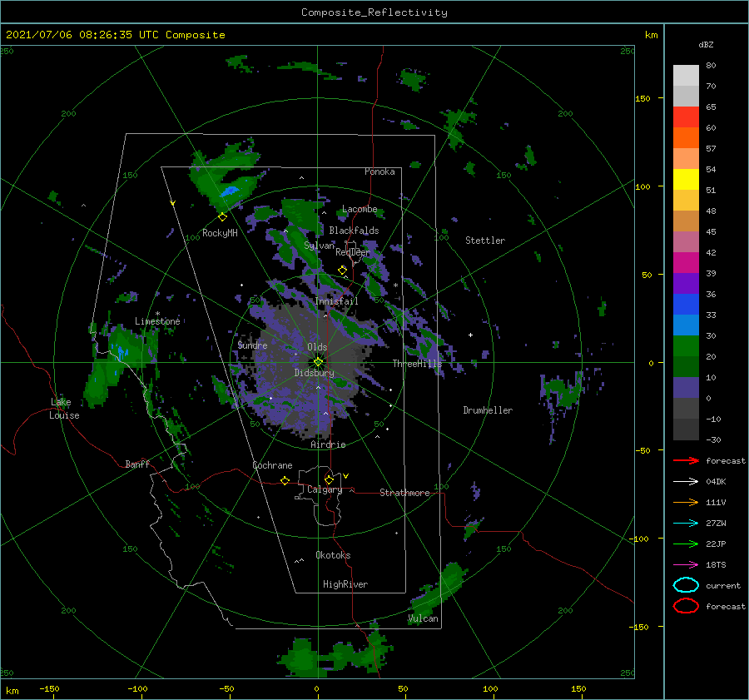Click the 'dBZ' legend heading

(x=706, y=44)
